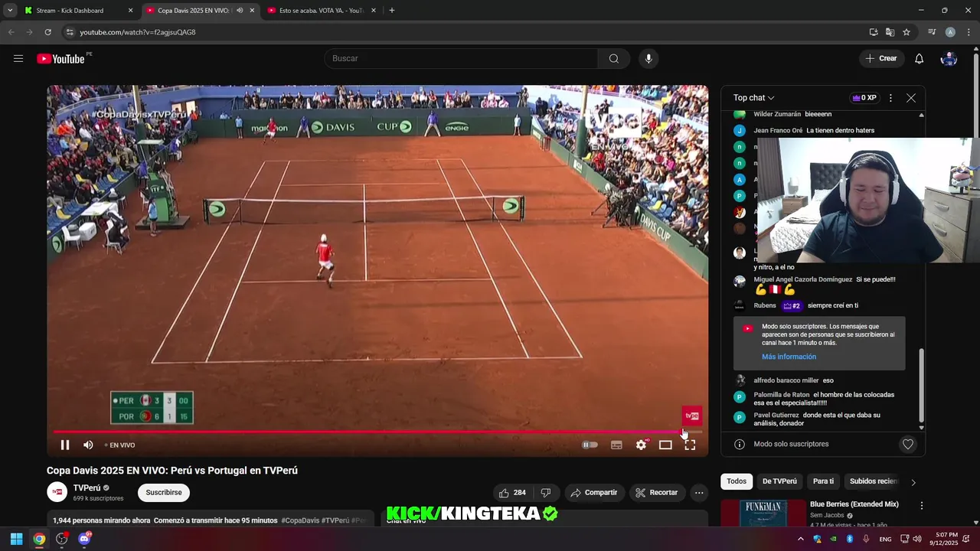
Task: Go back to the previous page
Action: (x=11, y=32)
